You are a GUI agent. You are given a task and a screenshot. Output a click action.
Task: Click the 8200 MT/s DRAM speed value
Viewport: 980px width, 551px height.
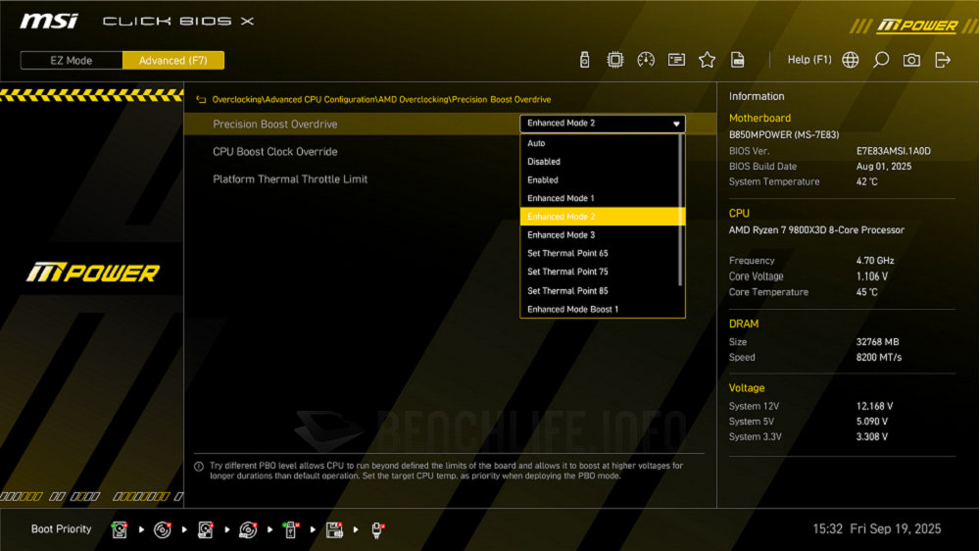(879, 358)
